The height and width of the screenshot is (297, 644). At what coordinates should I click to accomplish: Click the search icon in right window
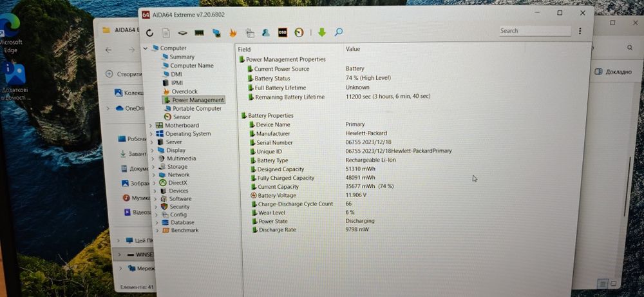pyautogui.click(x=630, y=48)
